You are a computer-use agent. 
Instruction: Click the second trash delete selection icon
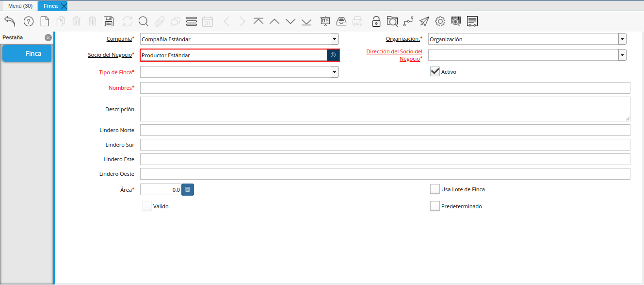pyautogui.click(x=93, y=21)
